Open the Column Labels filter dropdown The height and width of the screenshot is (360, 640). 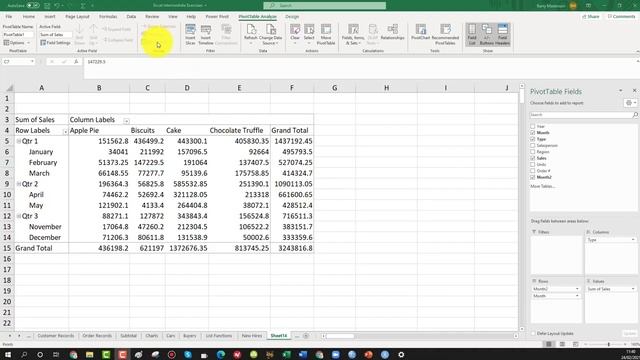click(126, 121)
